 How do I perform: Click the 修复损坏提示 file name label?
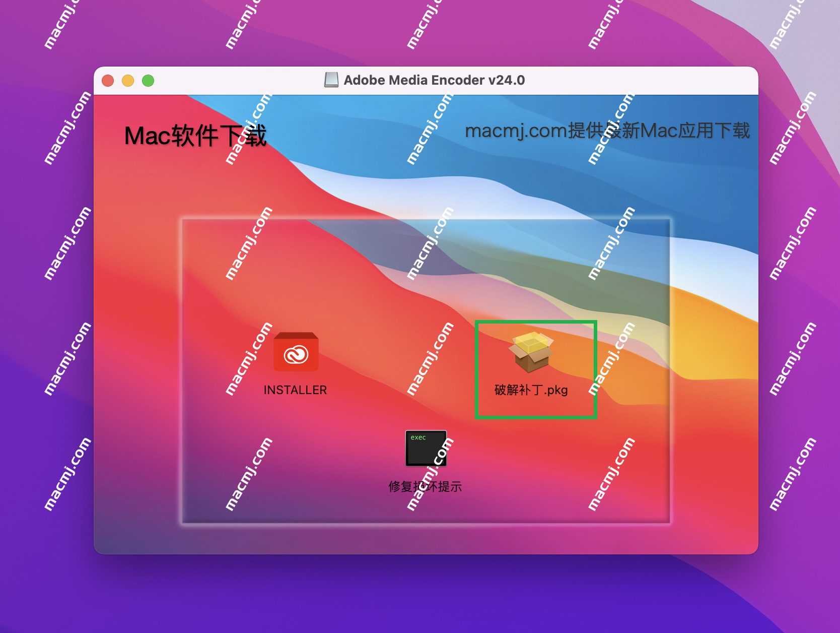point(426,487)
